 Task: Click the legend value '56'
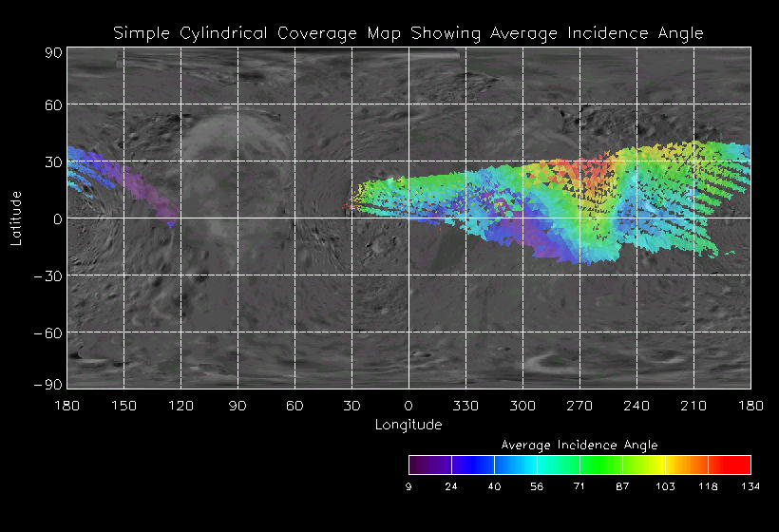pyautogui.click(x=537, y=486)
